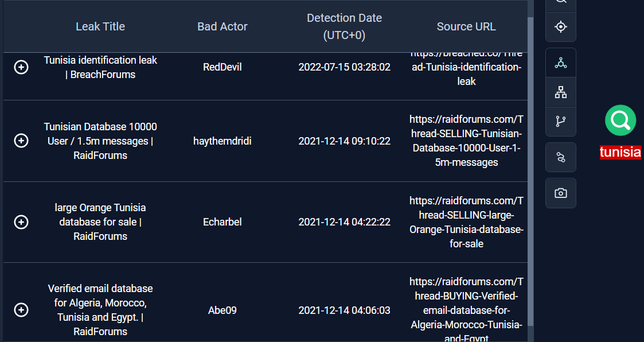Open the large Orange Tunisia database URL
Viewport: 644px width, 342px height.
pyautogui.click(x=466, y=222)
